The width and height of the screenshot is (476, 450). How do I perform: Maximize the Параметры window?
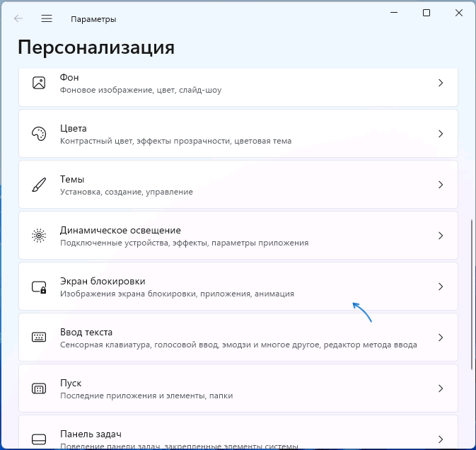click(x=426, y=13)
